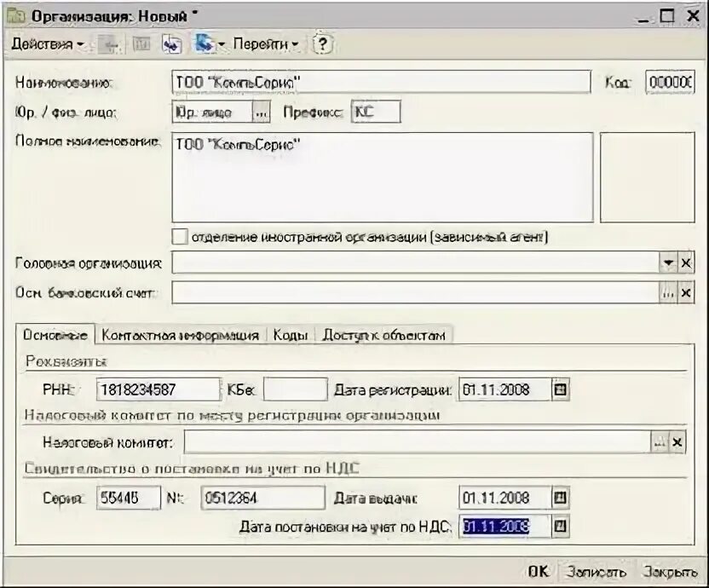709x588 pixels.
Task: Click the КБе field
Action: (x=295, y=389)
